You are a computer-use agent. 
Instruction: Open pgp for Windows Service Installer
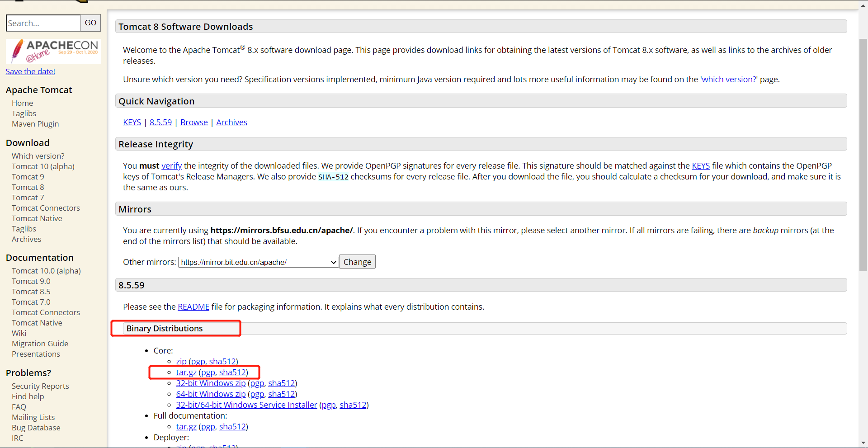(329, 405)
